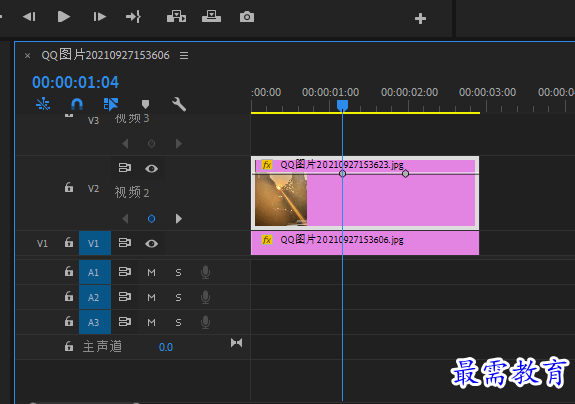
Task: Select the QQ图片20210927153606 sequence tab
Action: [105, 55]
